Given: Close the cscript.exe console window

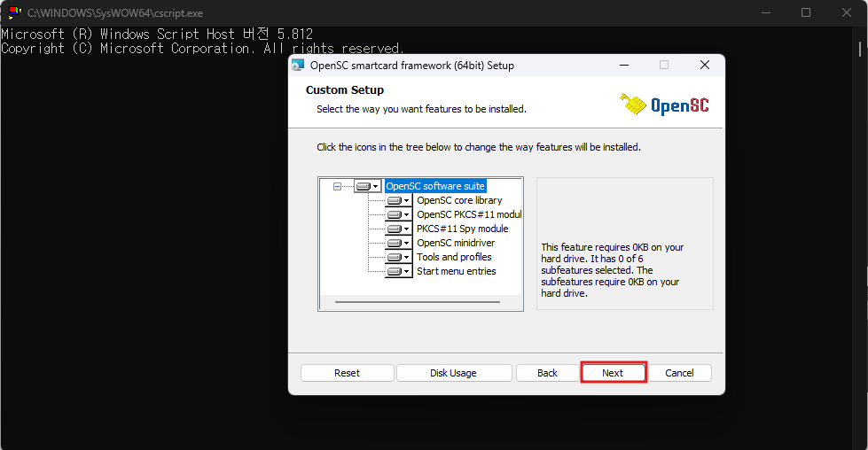Looking at the screenshot, I should (847, 12).
